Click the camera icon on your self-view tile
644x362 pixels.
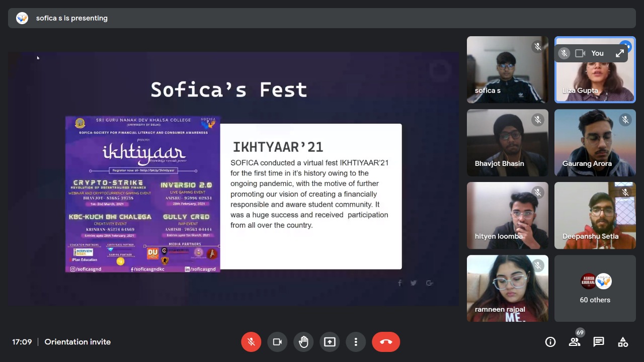(x=580, y=53)
